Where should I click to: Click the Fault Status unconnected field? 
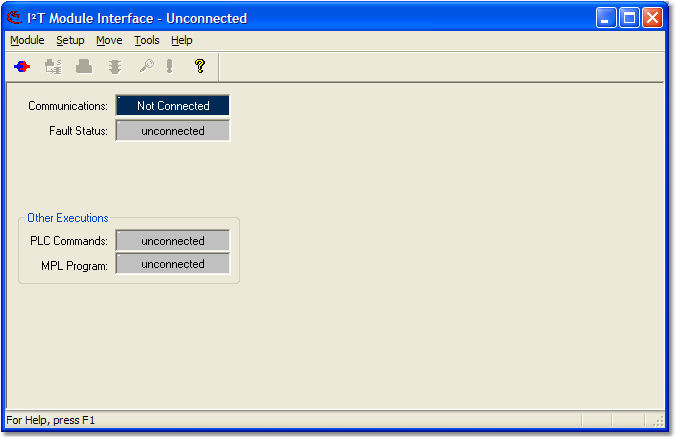(x=173, y=131)
